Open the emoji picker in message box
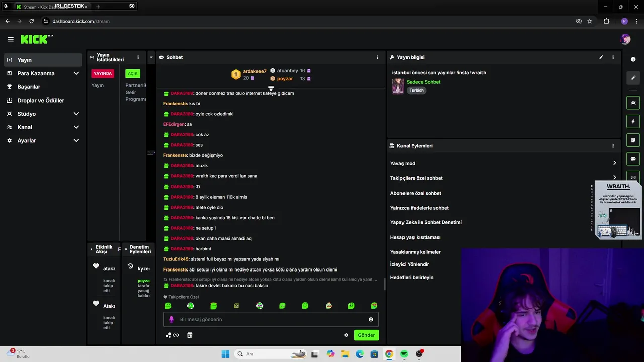Image resolution: width=644 pixels, height=362 pixels. [371, 319]
